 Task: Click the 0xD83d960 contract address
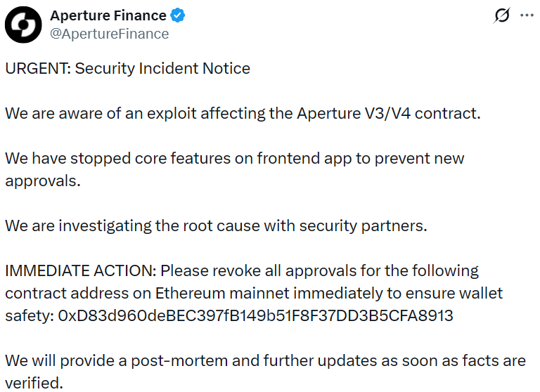(255, 316)
